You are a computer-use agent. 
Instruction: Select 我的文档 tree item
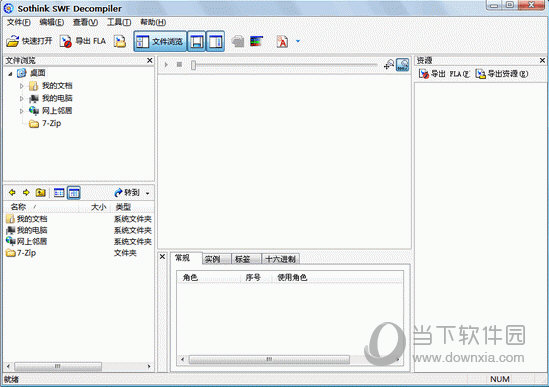pos(51,85)
